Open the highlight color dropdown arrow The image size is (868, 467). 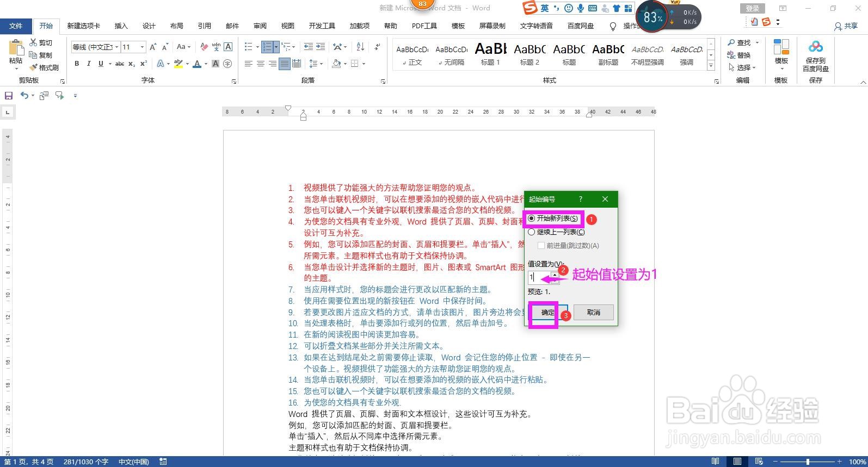187,64
